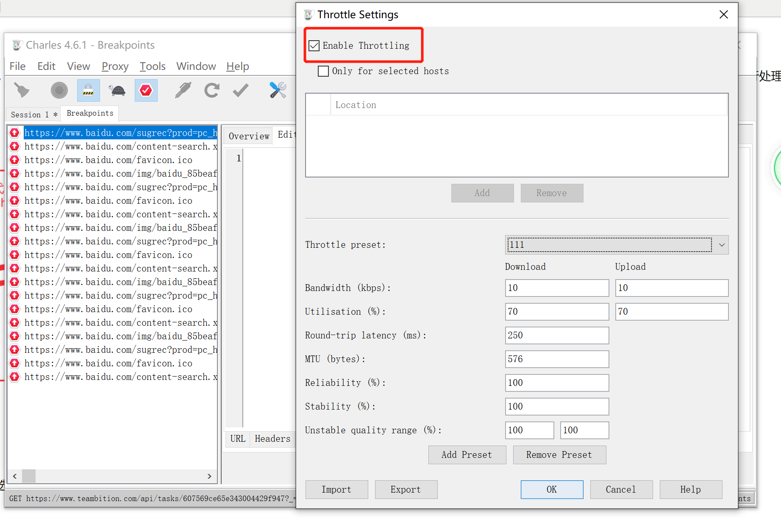Open the Headers tab below the editor

(x=272, y=439)
